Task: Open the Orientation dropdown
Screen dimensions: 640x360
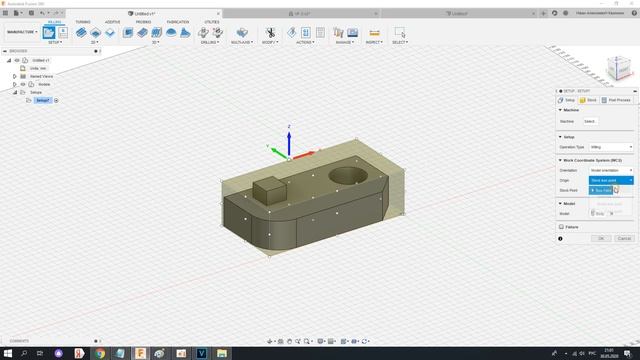Action: pos(611,170)
